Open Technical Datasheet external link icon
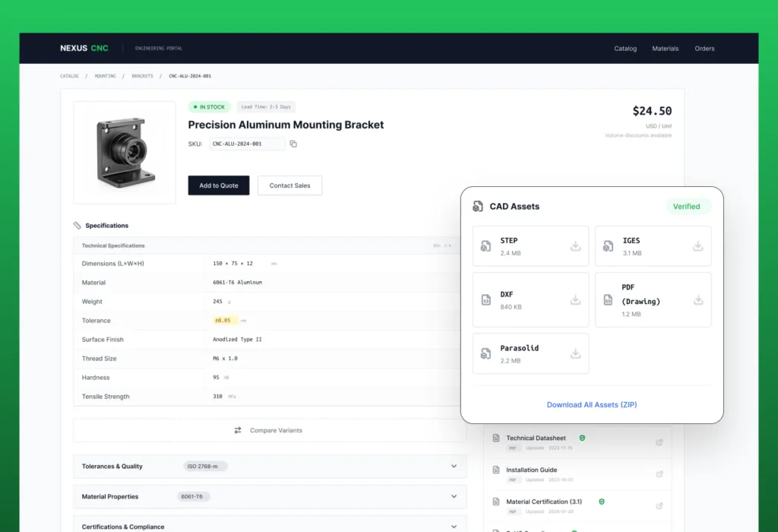 [x=659, y=442]
